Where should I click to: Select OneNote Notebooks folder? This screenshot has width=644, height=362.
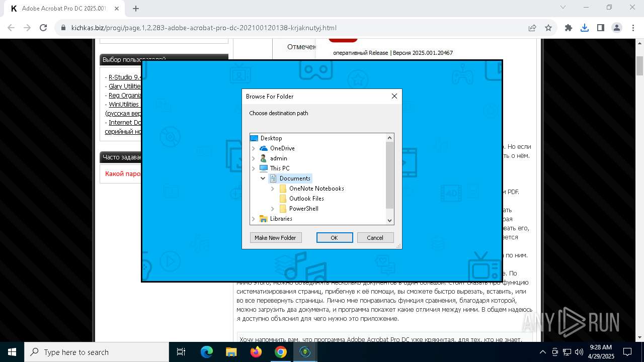316,189
